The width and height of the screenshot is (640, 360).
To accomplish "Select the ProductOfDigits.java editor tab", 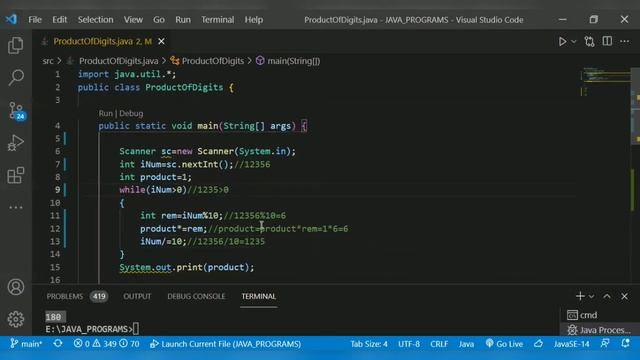I will pos(102,41).
